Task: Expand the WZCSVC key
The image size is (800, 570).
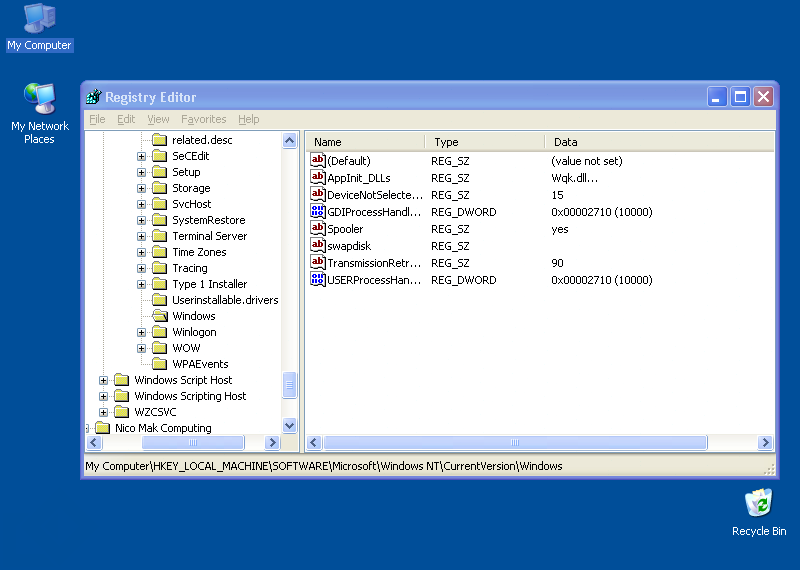Action: pyautogui.click(x=103, y=412)
